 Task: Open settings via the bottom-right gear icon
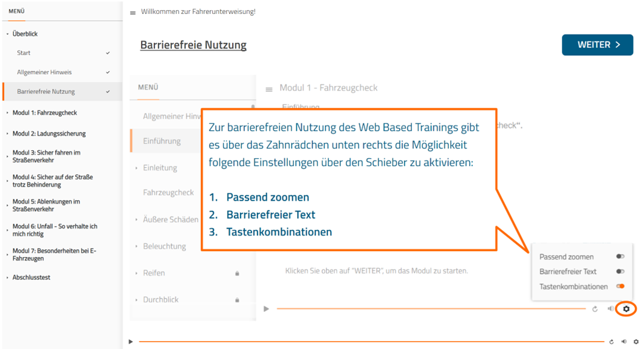coord(636,342)
